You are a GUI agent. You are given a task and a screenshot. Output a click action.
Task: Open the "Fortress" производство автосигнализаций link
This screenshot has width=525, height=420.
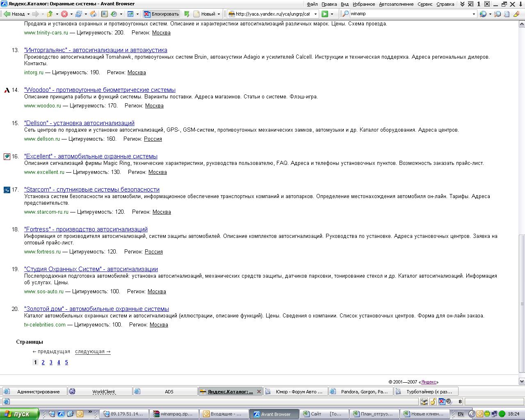coord(86,229)
